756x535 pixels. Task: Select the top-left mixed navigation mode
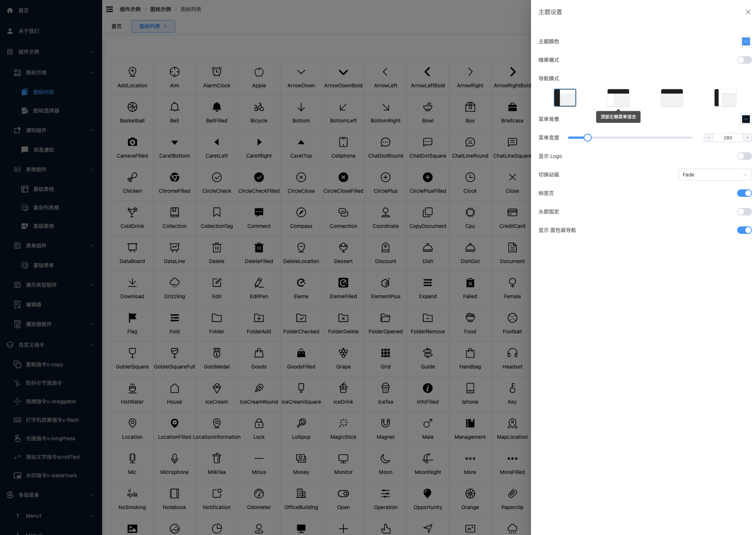[618, 98]
